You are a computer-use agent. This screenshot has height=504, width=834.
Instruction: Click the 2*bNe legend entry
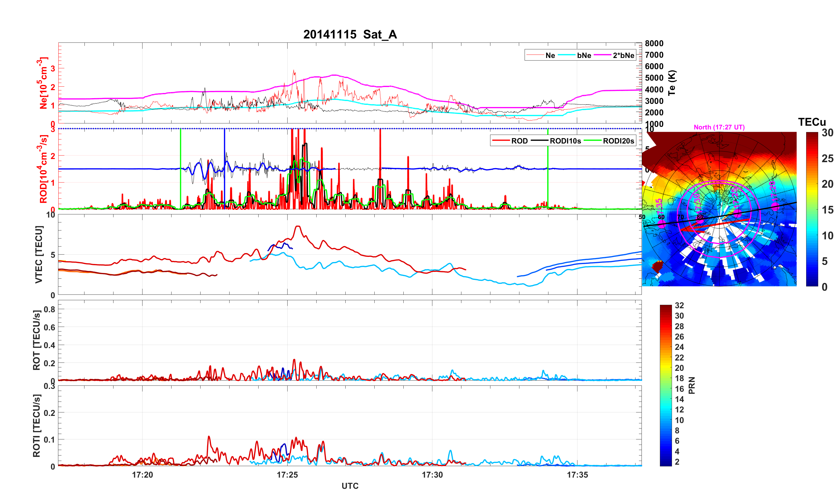(x=623, y=55)
